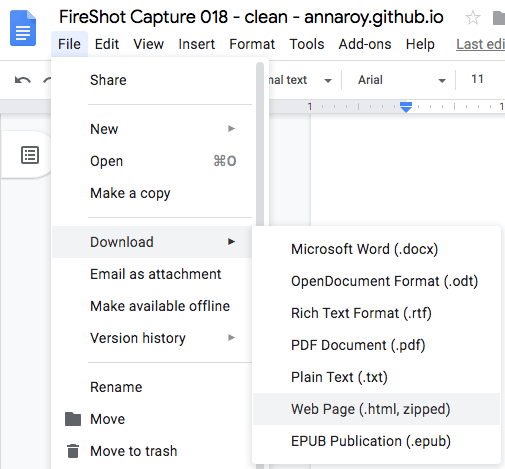
Task: Open the Last edit link
Action: (480, 44)
